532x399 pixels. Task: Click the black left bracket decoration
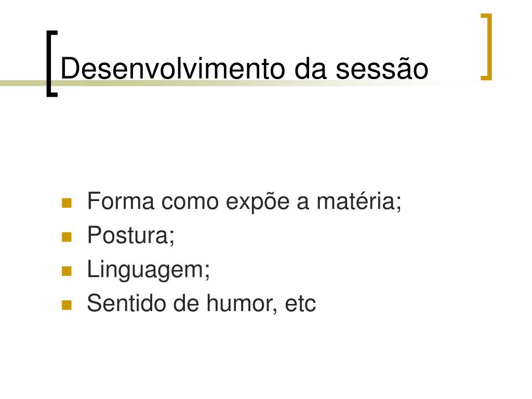click(x=52, y=64)
